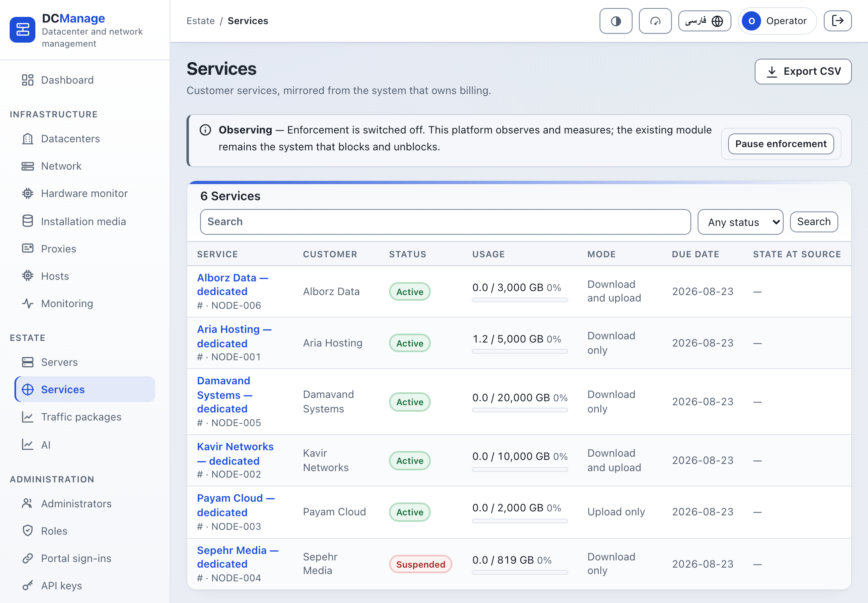Image resolution: width=868 pixels, height=603 pixels.
Task: Click the Pause enforcement button
Action: tap(781, 144)
